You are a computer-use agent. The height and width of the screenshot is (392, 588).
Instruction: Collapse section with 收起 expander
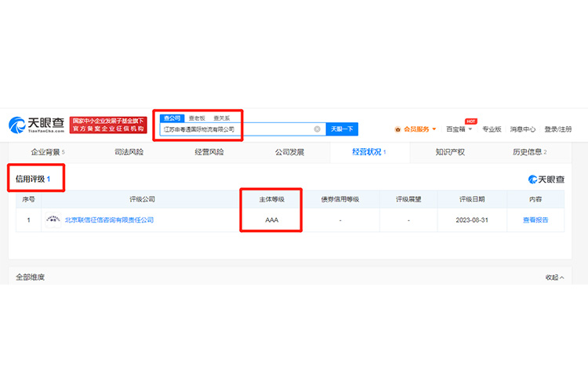click(554, 278)
